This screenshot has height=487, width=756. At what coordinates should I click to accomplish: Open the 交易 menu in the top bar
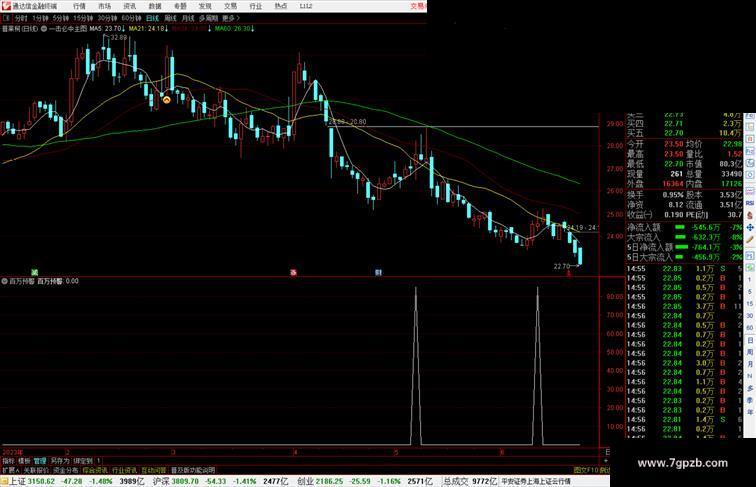point(230,6)
